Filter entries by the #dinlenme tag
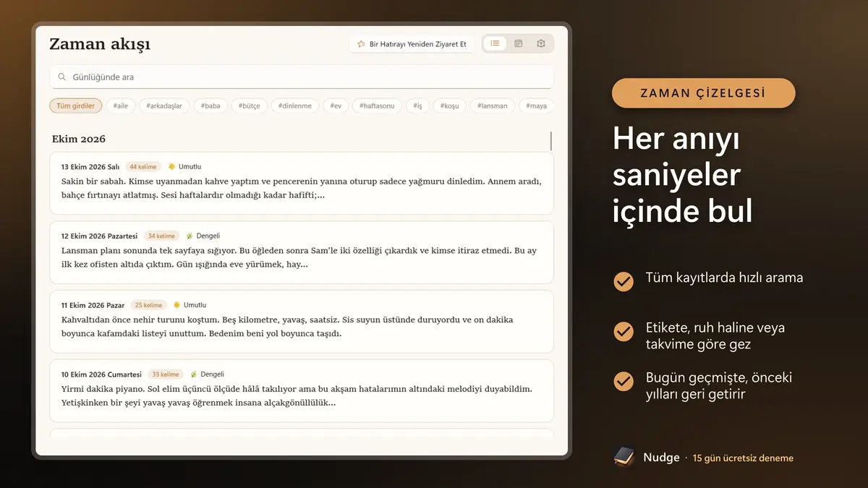 [295, 106]
